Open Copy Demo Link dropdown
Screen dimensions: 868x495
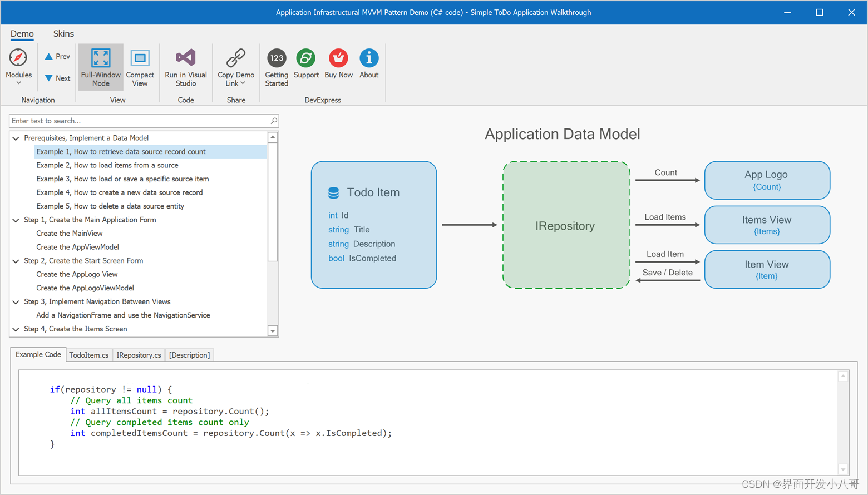(236, 67)
